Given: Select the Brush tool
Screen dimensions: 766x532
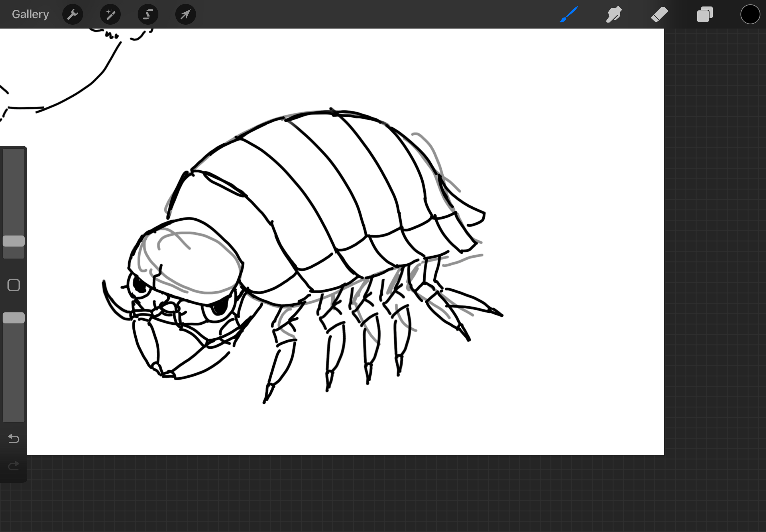Looking at the screenshot, I should coord(569,14).
